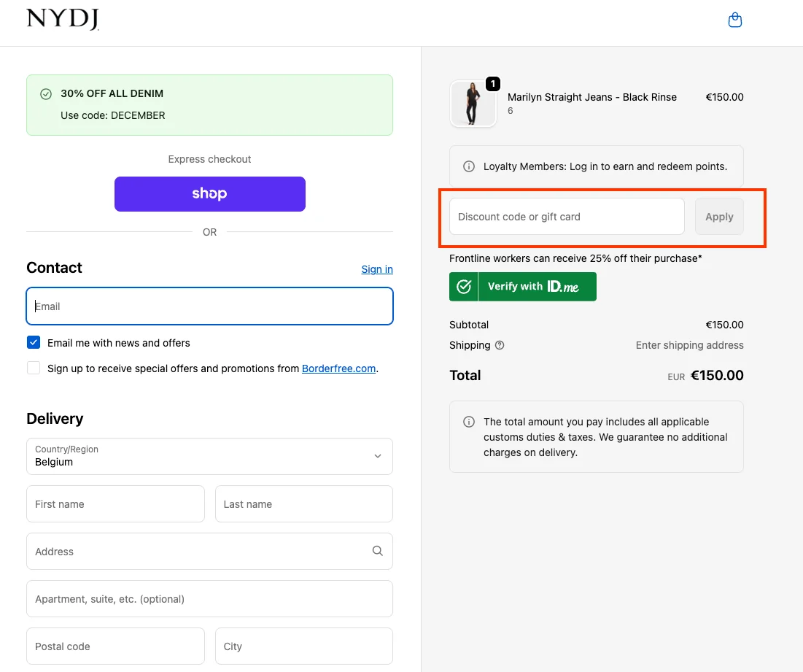Click Verify with ID.me button
This screenshot has height=672, width=803.
click(523, 287)
